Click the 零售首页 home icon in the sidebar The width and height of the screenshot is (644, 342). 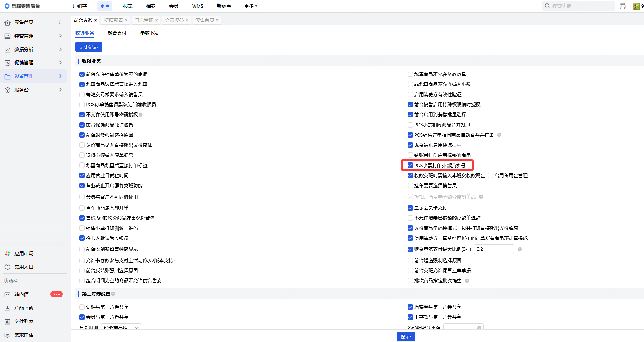[7, 22]
